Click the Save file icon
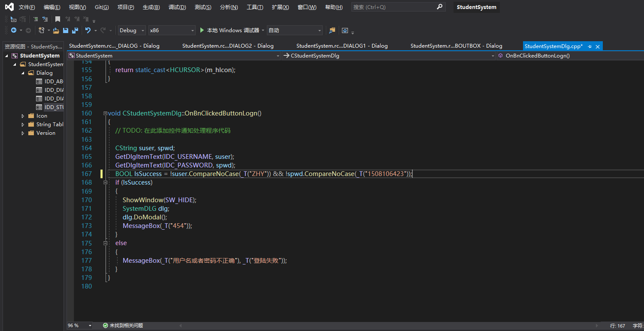 coord(66,30)
